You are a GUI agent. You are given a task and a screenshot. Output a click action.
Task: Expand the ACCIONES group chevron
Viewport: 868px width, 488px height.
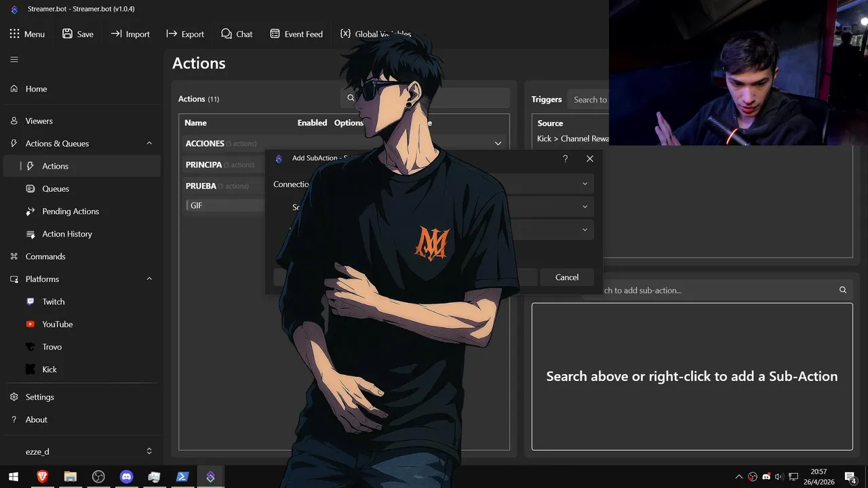point(498,143)
